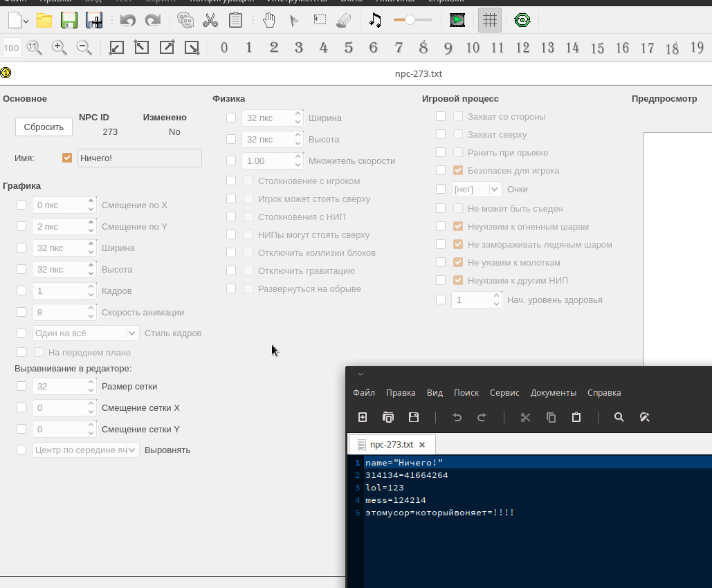Enable the Безопасен для игрока override checkbox
This screenshot has width=712, height=588.
[x=441, y=170]
